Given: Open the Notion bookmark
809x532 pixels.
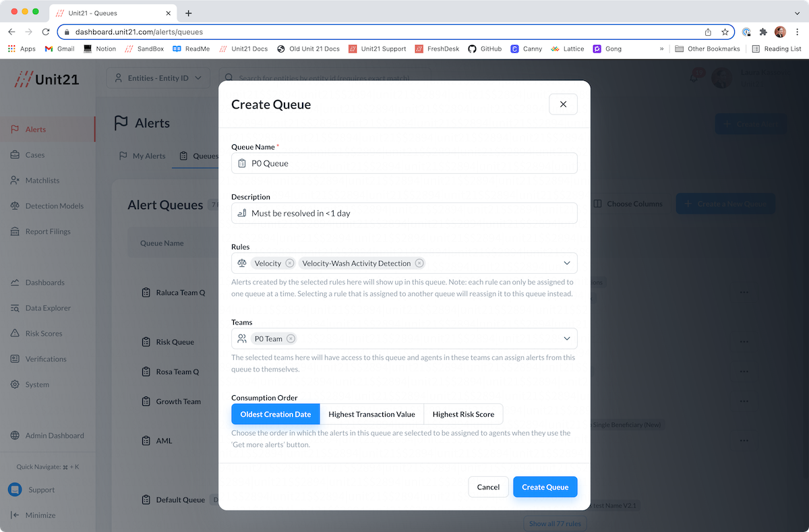Looking at the screenshot, I should (100, 49).
